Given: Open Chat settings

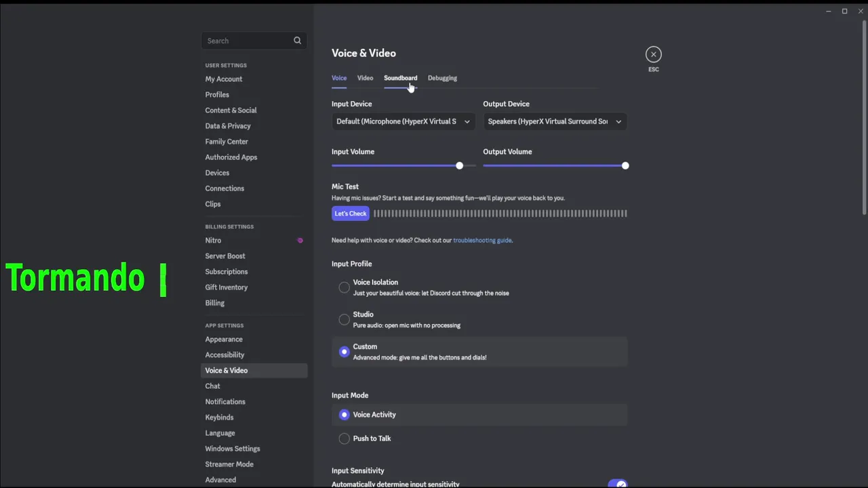Looking at the screenshot, I should [213, 386].
